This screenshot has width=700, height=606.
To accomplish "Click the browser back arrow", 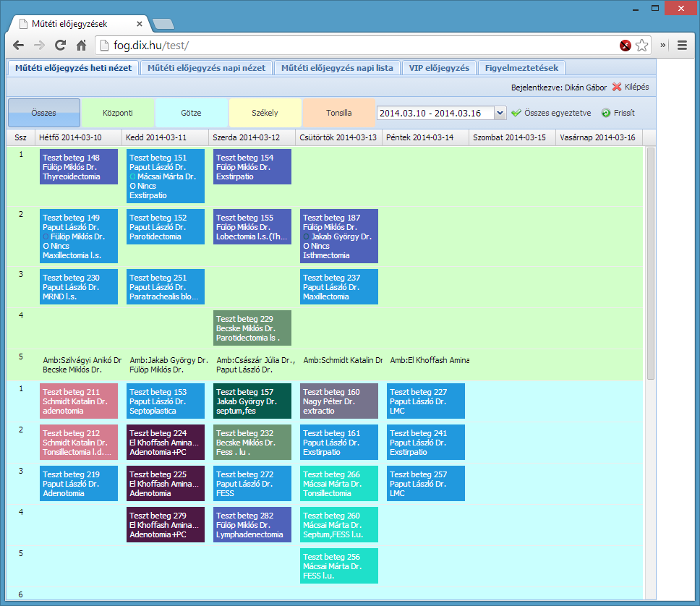I will (x=18, y=45).
